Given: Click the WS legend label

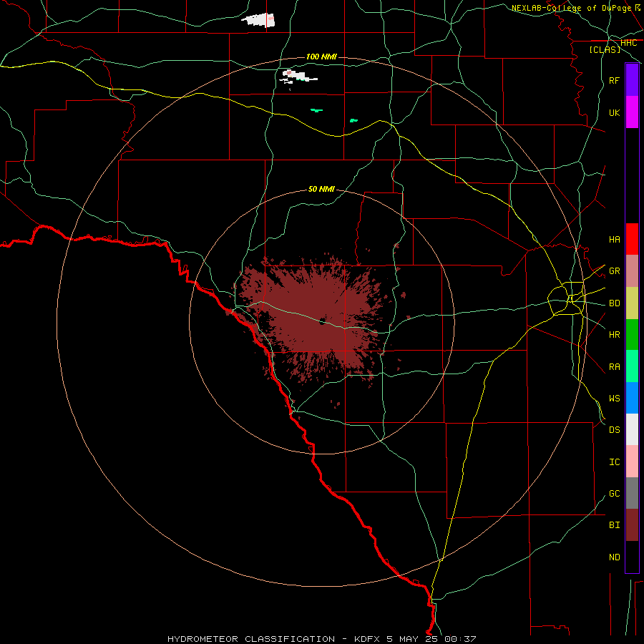Looking at the screenshot, I should tap(614, 398).
